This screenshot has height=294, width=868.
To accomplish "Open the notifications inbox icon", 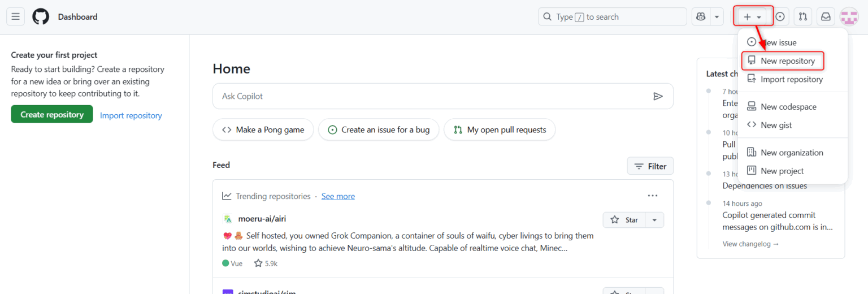I will point(826,17).
